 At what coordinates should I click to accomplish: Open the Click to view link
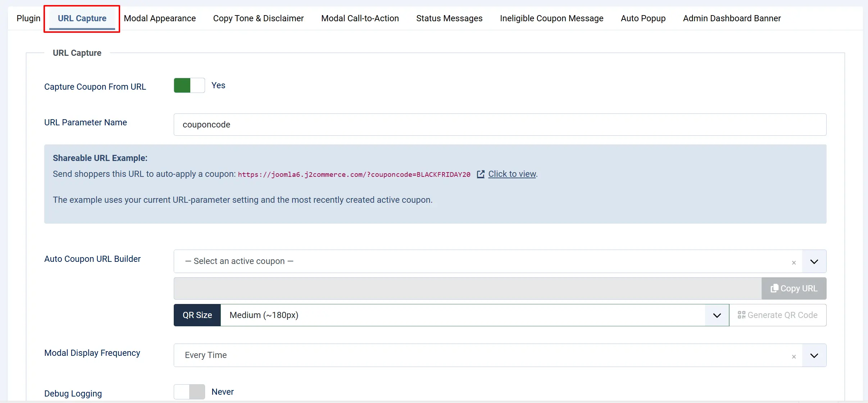pyautogui.click(x=512, y=174)
